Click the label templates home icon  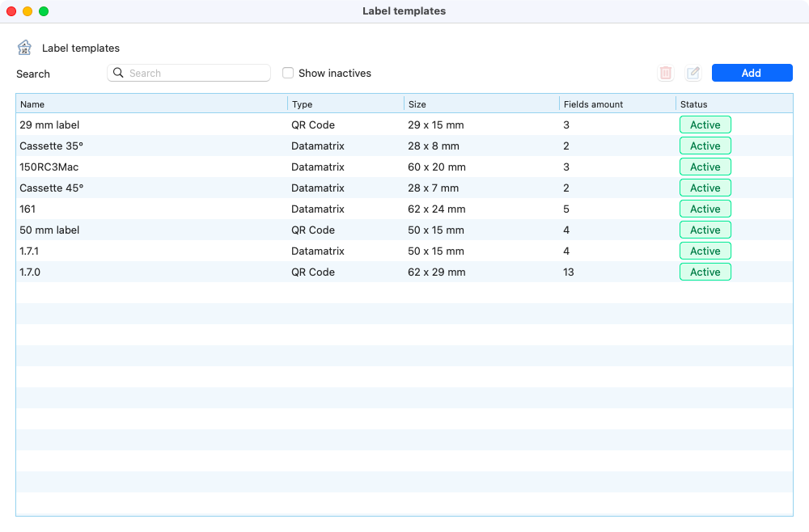[x=24, y=48]
